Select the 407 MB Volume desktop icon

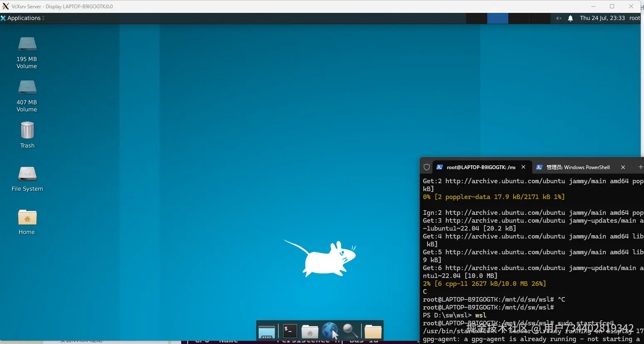pos(27,96)
